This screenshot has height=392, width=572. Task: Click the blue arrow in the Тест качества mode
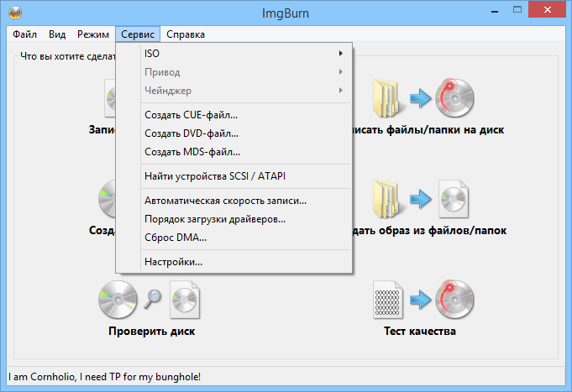[x=421, y=300]
